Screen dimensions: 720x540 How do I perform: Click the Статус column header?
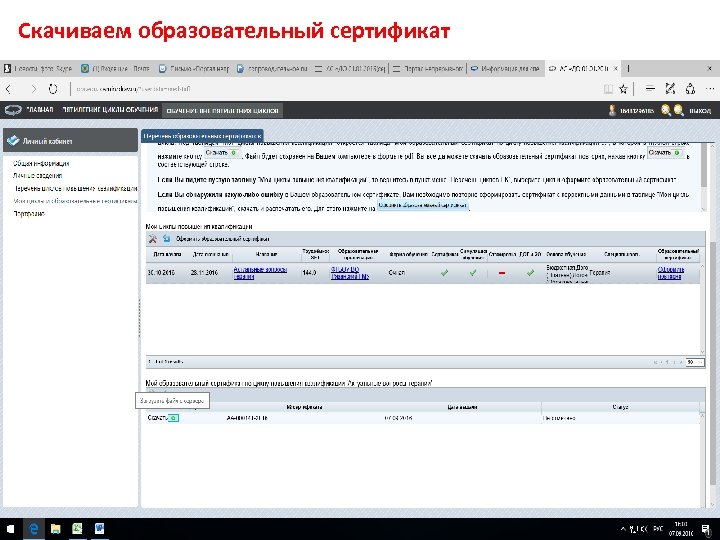pyautogui.click(x=620, y=407)
